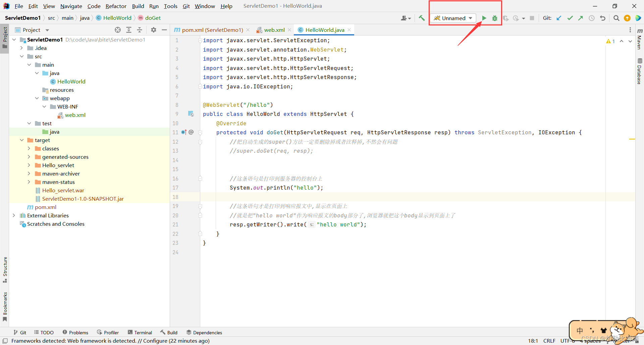Screen dimensions: 644x345
Task: Push commits using the Git up-arrow icon
Action: pyautogui.click(x=581, y=18)
